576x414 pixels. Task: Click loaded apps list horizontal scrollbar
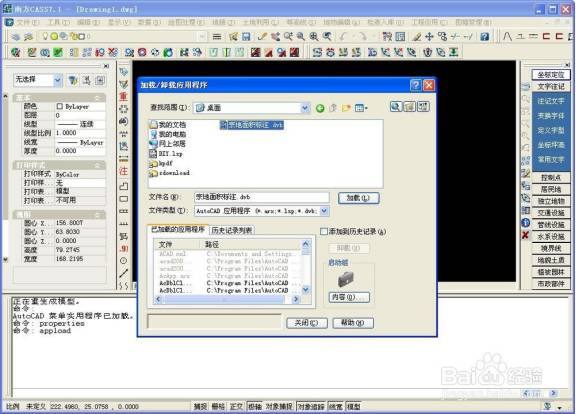click(x=225, y=299)
